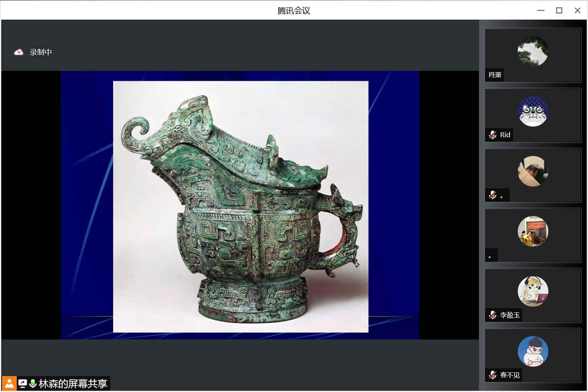
Task: Click 春不见's muted microphone icon
Action: pyautogui.click(x=493, y=375)
